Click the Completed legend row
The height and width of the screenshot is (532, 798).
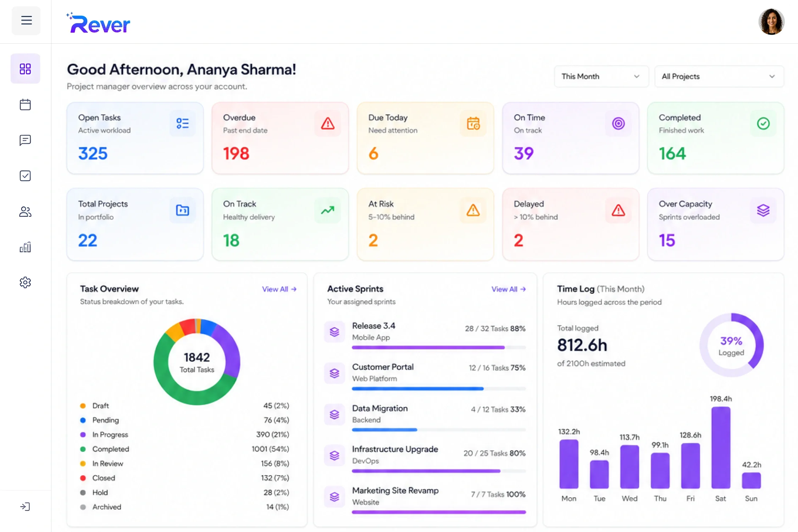pyautogui.click(x=184, y=449)
